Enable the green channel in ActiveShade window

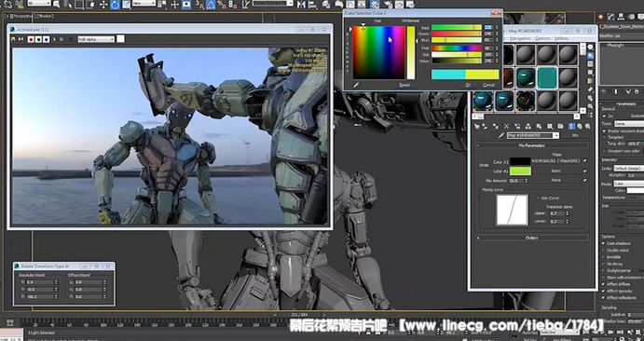(x=38, y=39)
